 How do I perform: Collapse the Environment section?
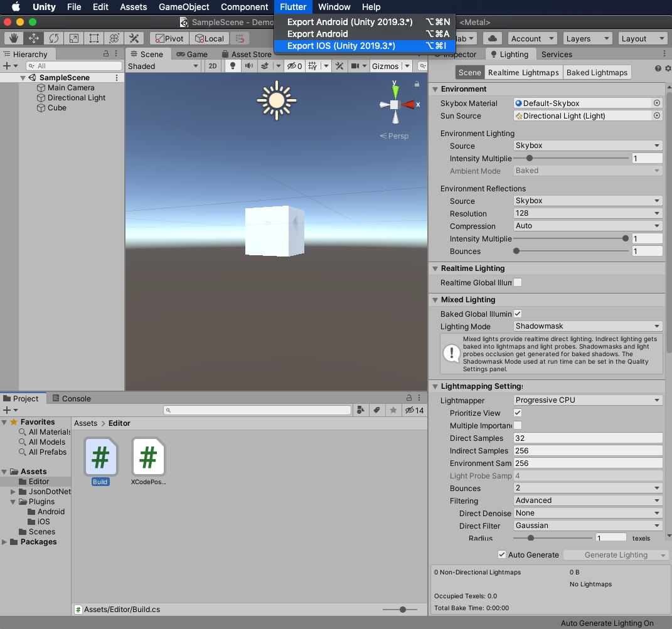click(435, 89)
